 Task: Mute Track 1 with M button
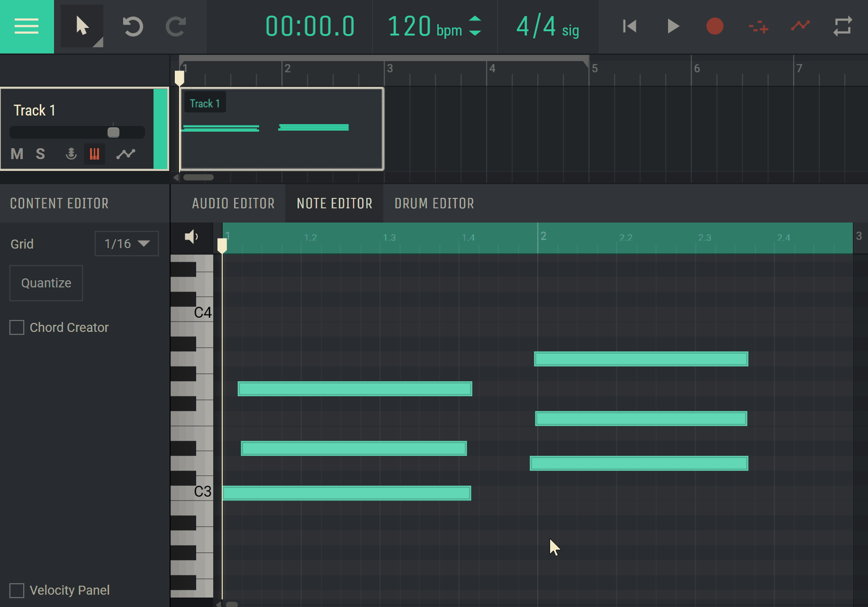tap(17, 154)
